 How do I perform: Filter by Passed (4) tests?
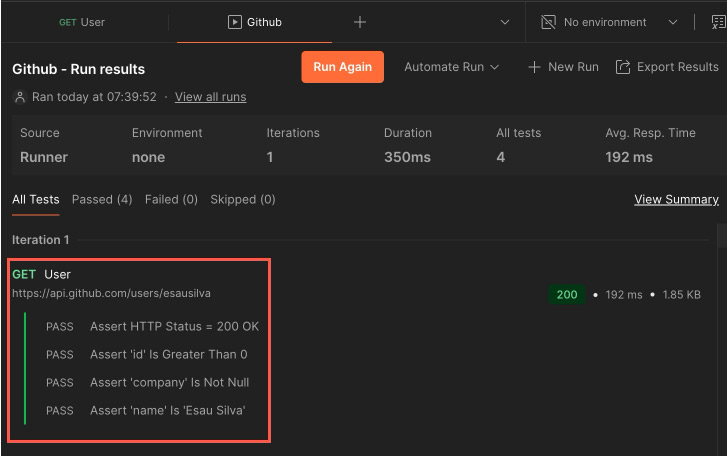click(102, 200)
